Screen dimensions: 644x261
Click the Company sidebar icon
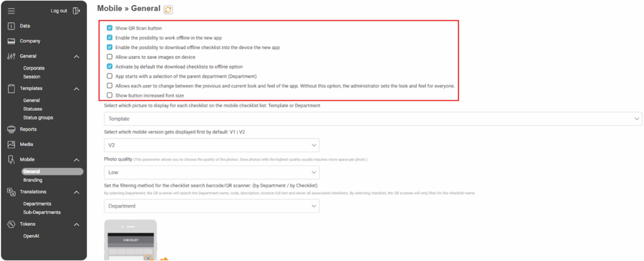11,41
